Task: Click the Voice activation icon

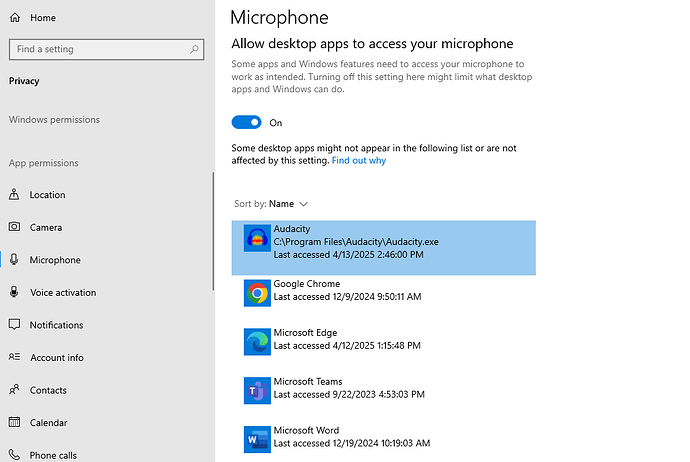Action: coord(14,292)
